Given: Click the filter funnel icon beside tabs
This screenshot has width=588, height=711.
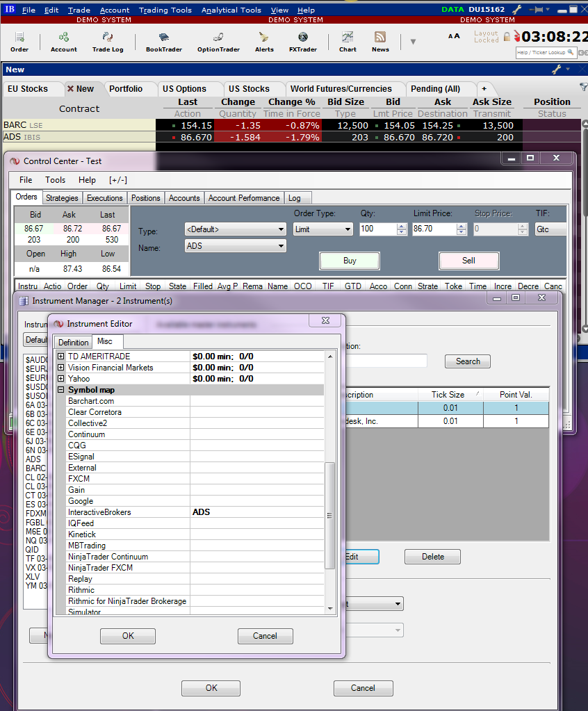Looking at the screenshot, I should pos(583,87).
